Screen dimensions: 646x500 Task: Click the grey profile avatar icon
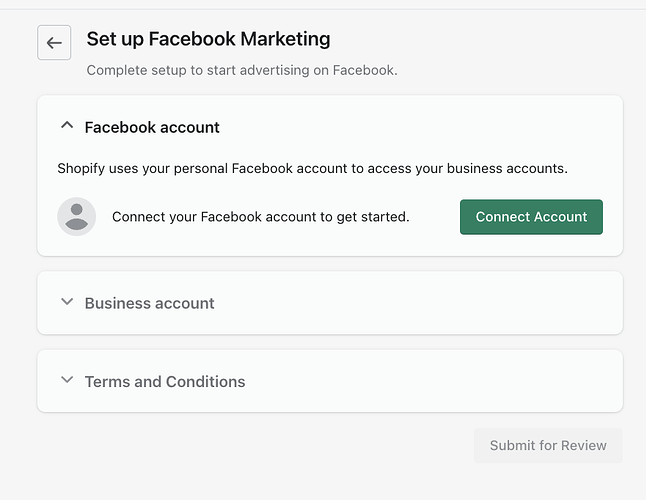click(77, 217)
